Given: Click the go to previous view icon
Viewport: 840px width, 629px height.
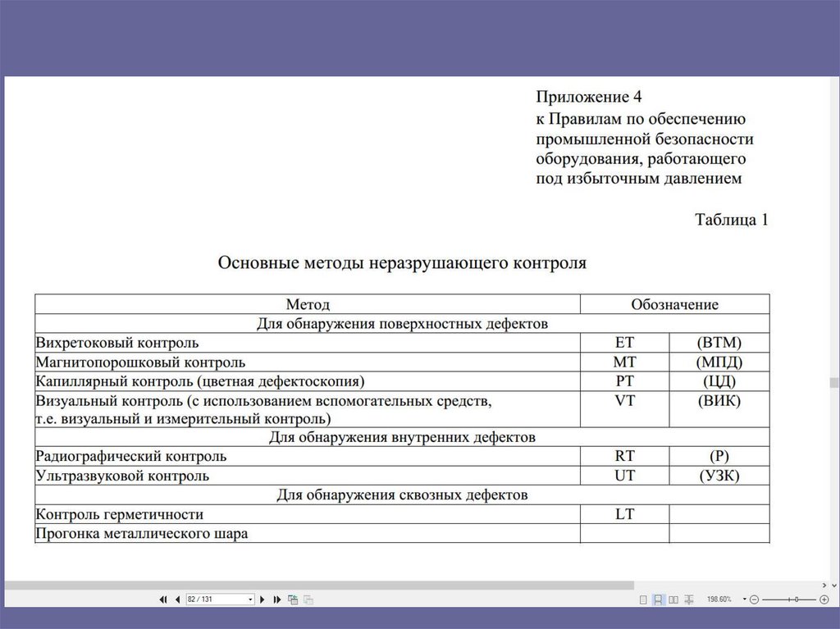Looking at the screenshot, I should click(x=293, y=599).
